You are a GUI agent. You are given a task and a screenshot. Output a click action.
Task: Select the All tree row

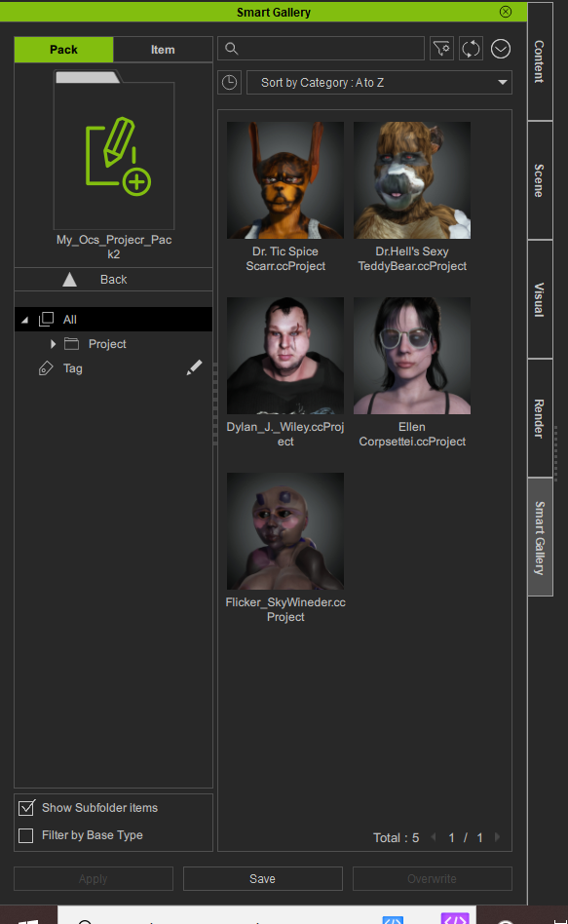(113, 319)
